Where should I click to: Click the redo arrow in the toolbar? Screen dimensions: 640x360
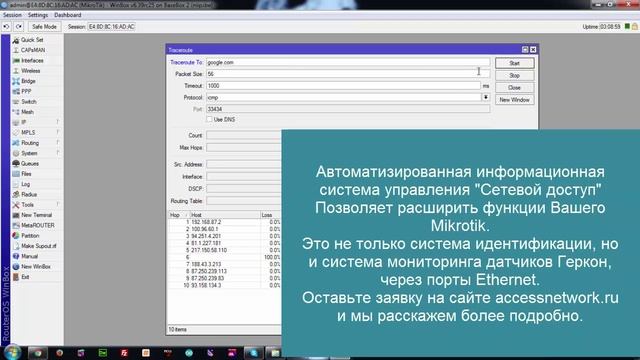pyautogui.click(x=19, y=27)
